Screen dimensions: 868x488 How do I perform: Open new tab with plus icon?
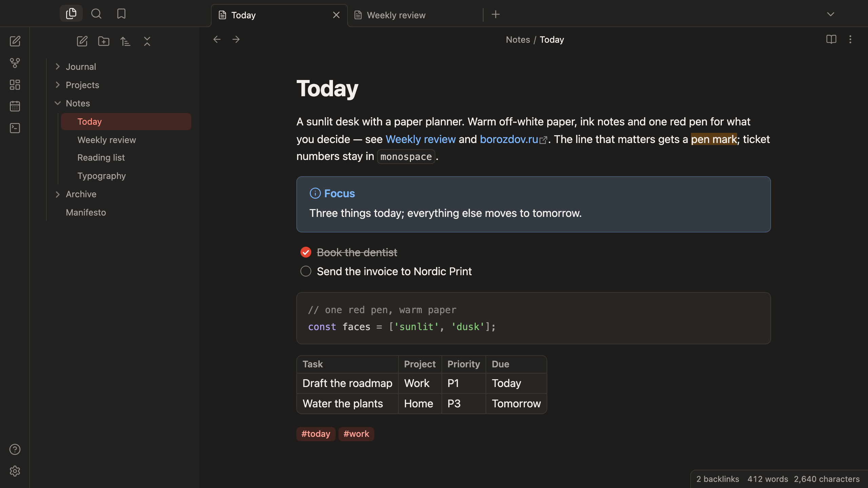coord(496,14)
